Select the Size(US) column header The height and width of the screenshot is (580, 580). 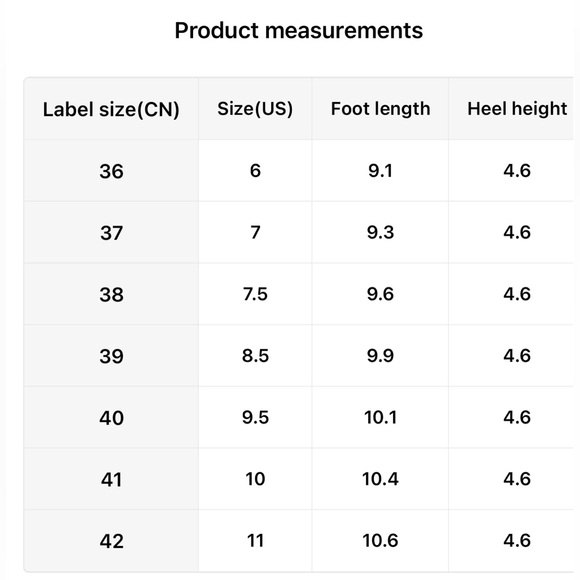point(255,109)
